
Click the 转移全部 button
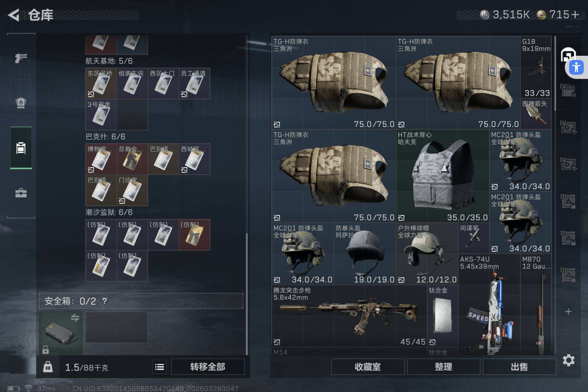[208, 367]
